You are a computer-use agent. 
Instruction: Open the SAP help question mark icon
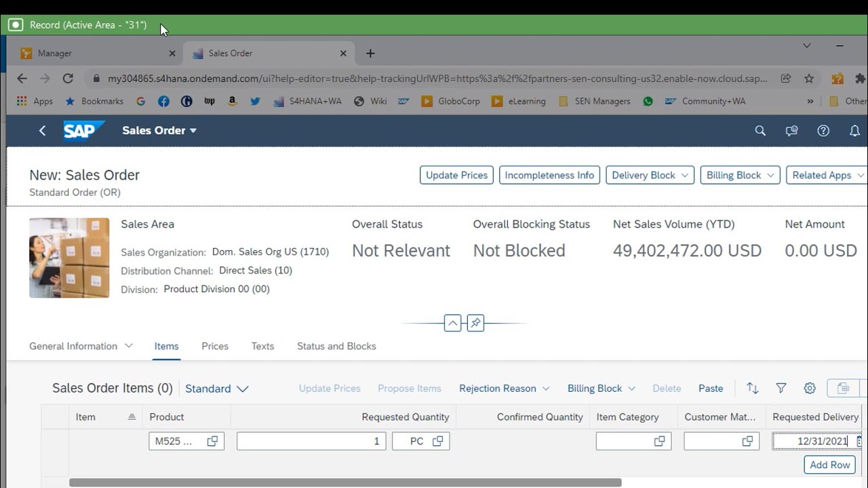coord(823,131)
